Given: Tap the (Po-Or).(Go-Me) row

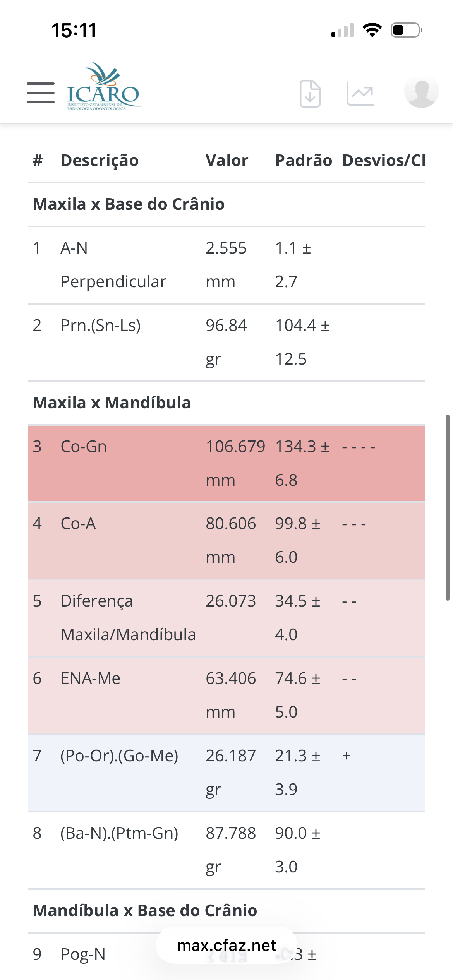Looking at the screenshot, I should click(x=226, y=773).
